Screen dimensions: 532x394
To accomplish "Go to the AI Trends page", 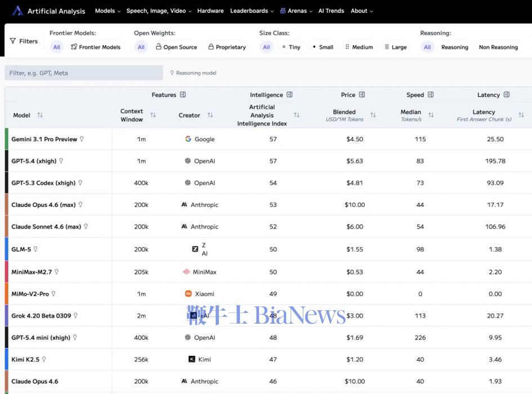I will tap(331, 11).
